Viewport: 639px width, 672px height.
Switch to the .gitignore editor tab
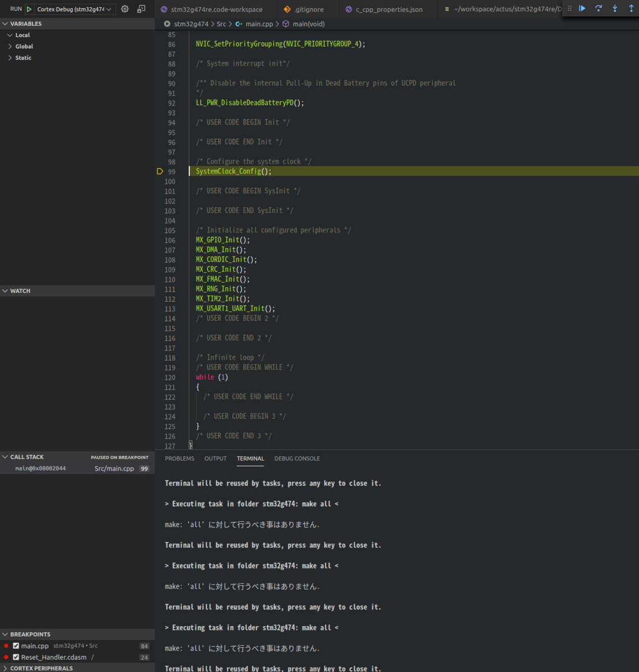[309, 10]
